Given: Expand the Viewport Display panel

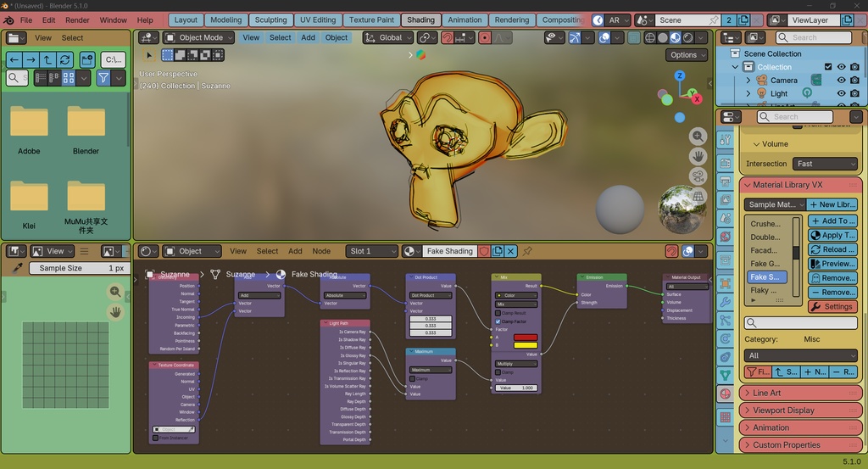Looking at the screenshot, I should [x=800, y=410].
